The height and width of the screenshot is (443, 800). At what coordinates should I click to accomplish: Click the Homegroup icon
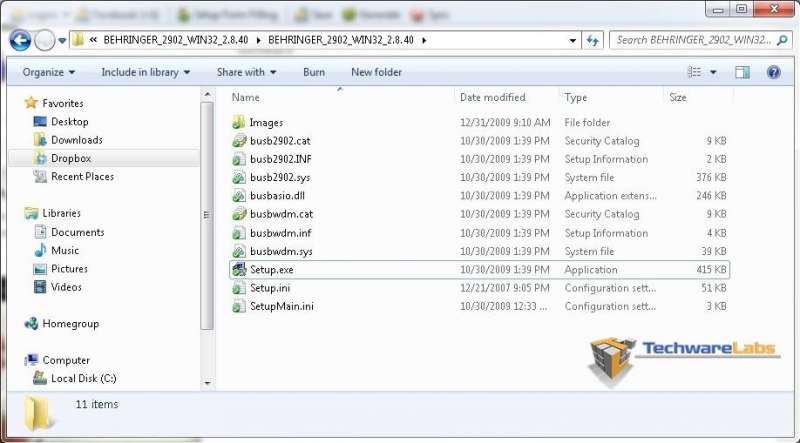[x=31, y=324]
